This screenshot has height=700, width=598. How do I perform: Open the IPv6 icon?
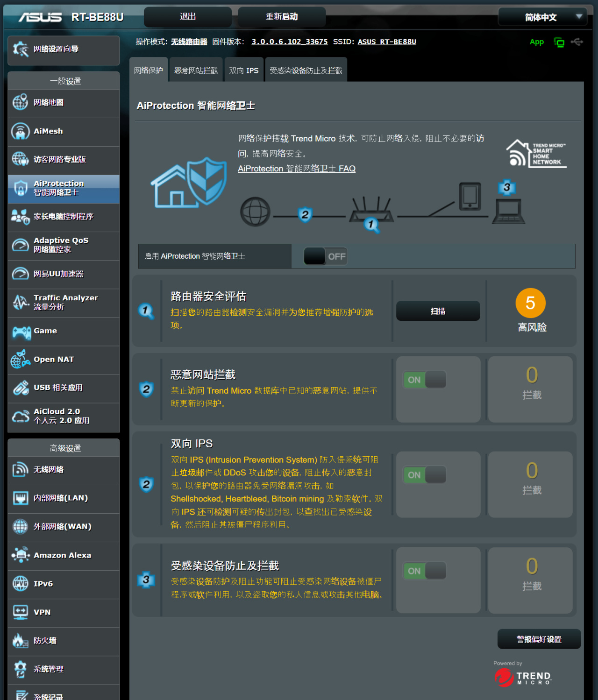click(20, 584)
